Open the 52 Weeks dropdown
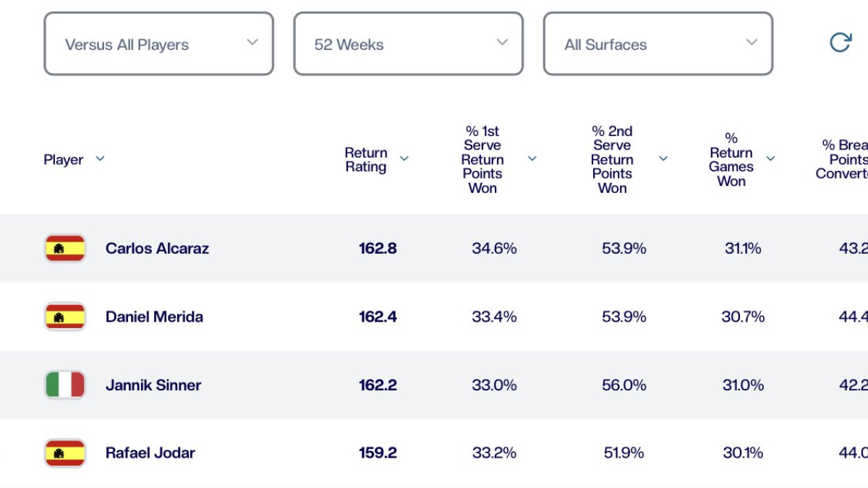This screenshot has width=868, height=488. pos(408,43)
